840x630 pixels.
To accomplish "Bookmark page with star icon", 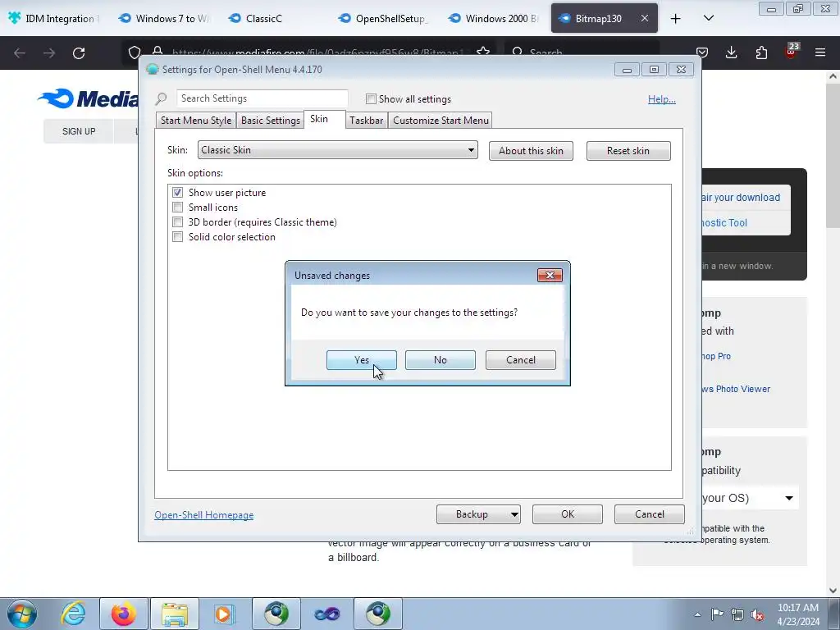I will pyautogui.click(x=483, y=52).
